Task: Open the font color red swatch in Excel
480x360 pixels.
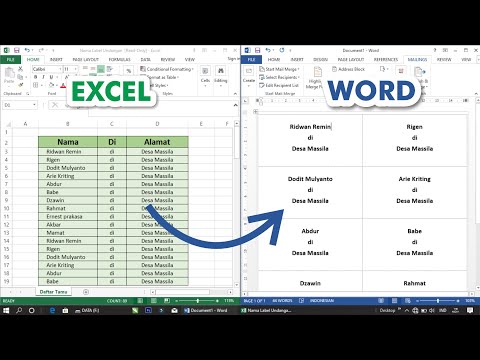Action: click(63, 85)
